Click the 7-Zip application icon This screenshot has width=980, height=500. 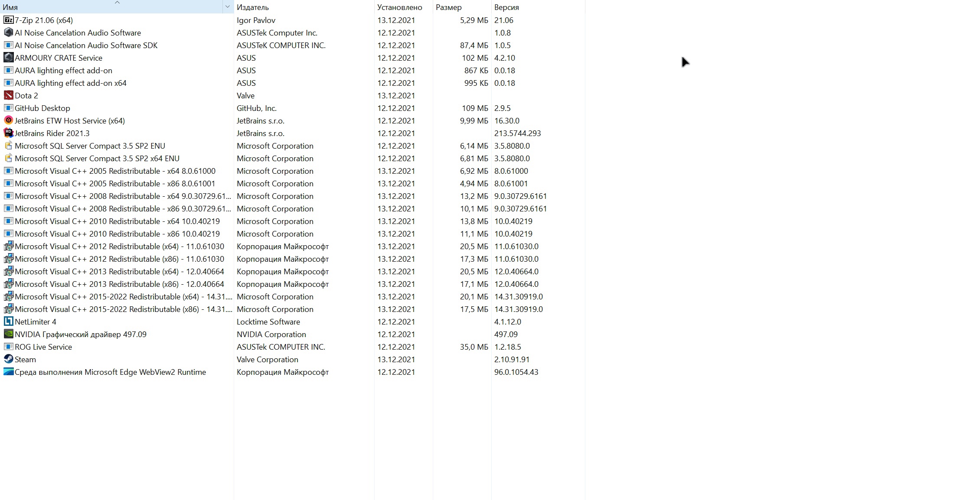coord(9,20)
